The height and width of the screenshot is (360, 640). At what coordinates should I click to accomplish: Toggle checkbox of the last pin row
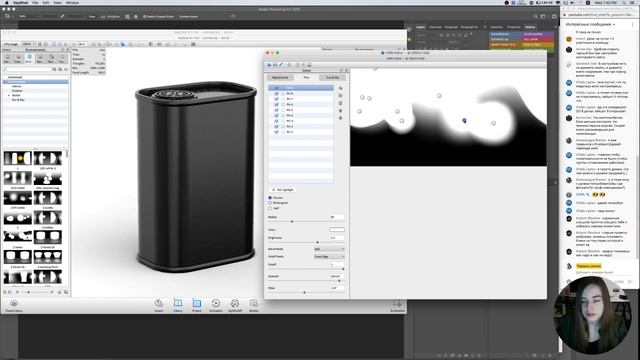click(x=276, y=132)
